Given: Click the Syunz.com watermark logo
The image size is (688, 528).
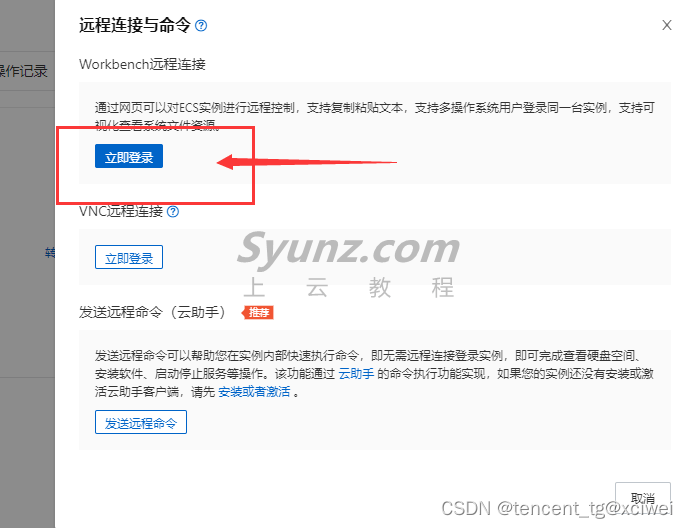Looking at the screenshot, I should click(x=348, y=249).
